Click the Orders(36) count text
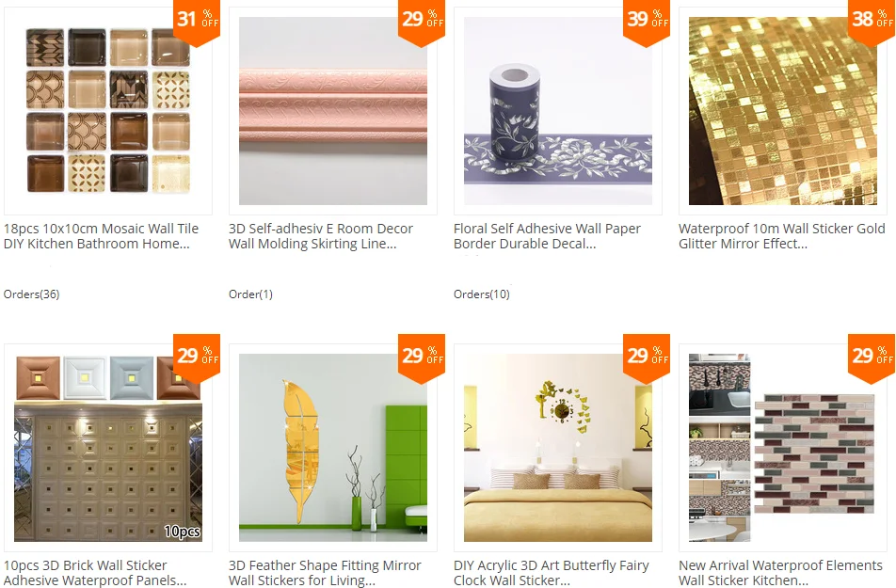The height and width of the screenshot is (588, 896). tap(31, 294)
